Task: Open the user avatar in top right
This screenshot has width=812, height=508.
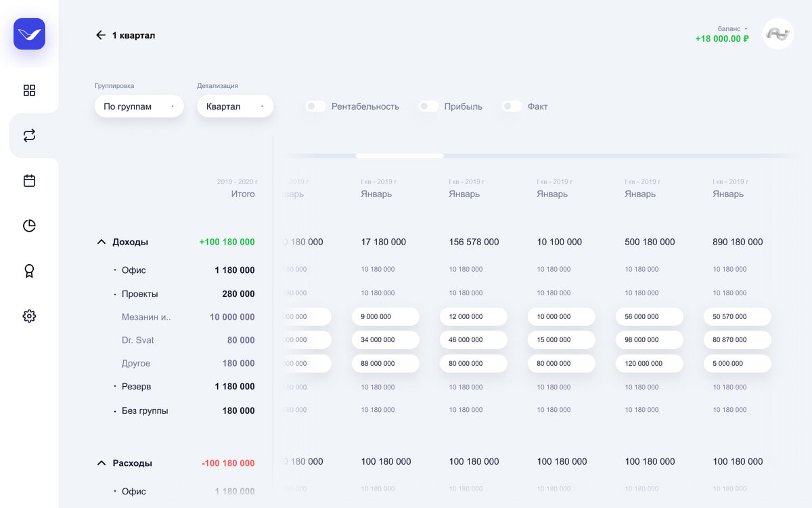Action: pyautogui.click(x=778, y=34)
